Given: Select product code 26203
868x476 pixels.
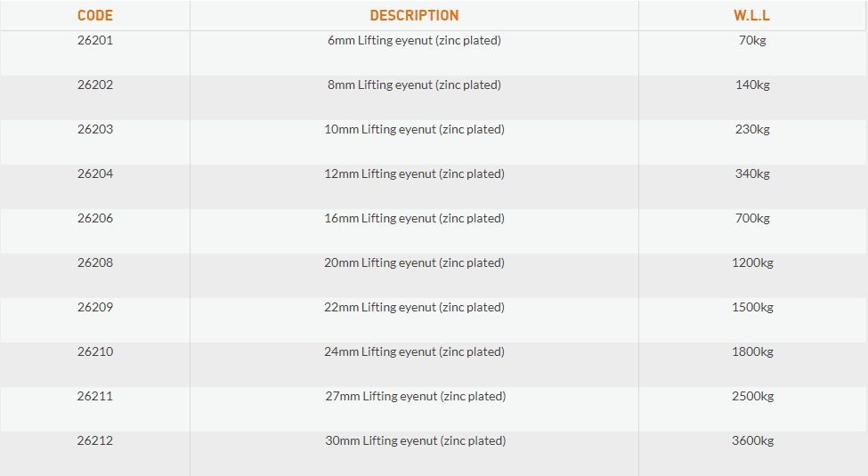Looking at the screenshot, I should [x=95, y=129].
